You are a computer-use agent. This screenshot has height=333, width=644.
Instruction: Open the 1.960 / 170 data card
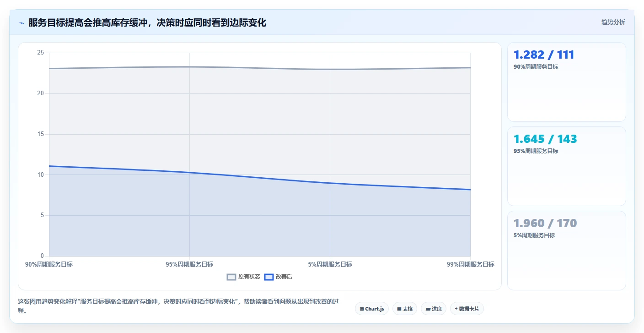[566, 251]
